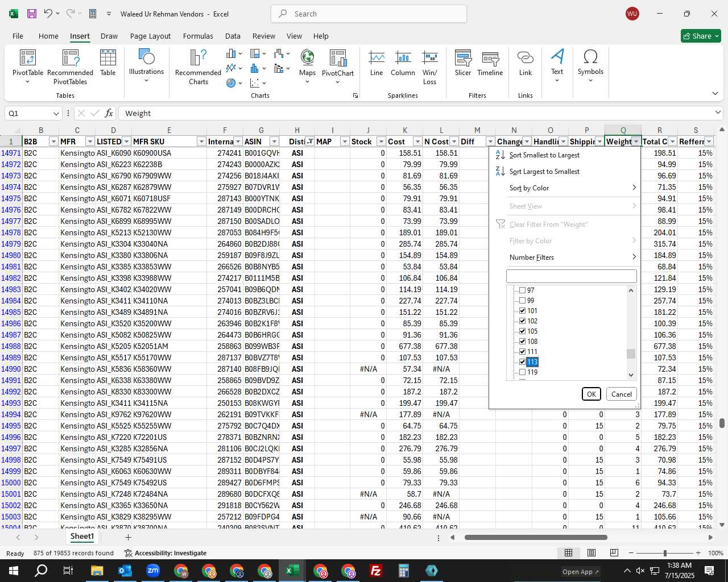Uncheck the 113 filter checkbox
The image size is (728, 582).
(522, 362)
